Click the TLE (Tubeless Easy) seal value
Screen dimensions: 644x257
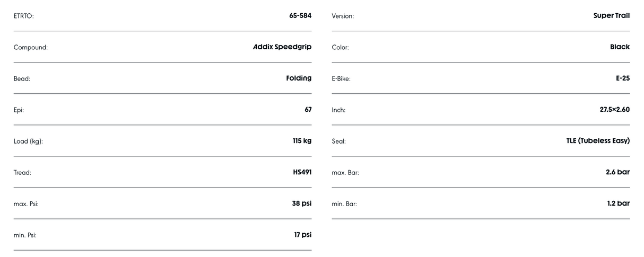click(x=598, y=141)
